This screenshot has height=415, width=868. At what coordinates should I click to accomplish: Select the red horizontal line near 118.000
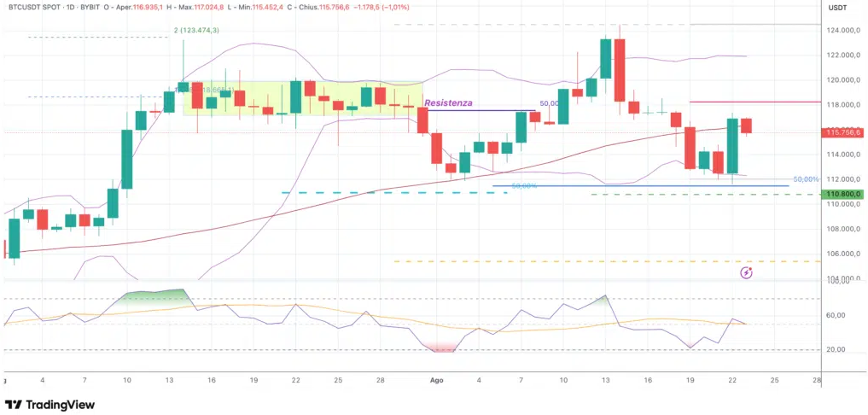[x=755, y=102]
